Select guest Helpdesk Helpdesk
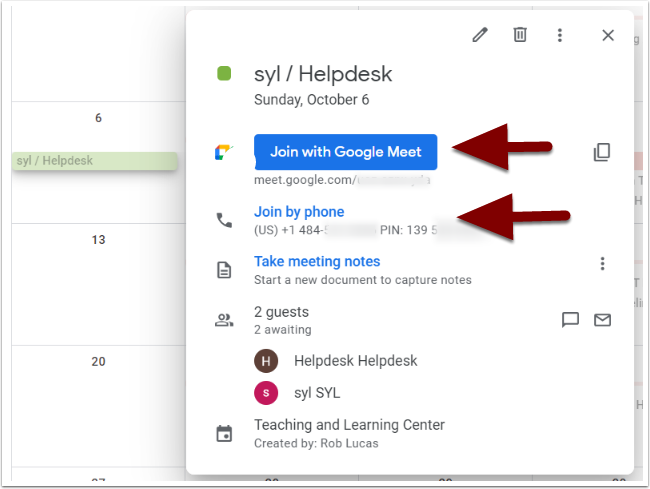650x489 pixels. pyautogui.click(x=356, y=361)
